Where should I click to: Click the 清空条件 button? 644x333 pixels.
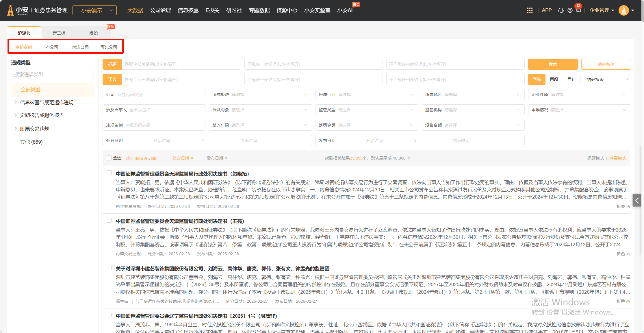coord(606,64)
